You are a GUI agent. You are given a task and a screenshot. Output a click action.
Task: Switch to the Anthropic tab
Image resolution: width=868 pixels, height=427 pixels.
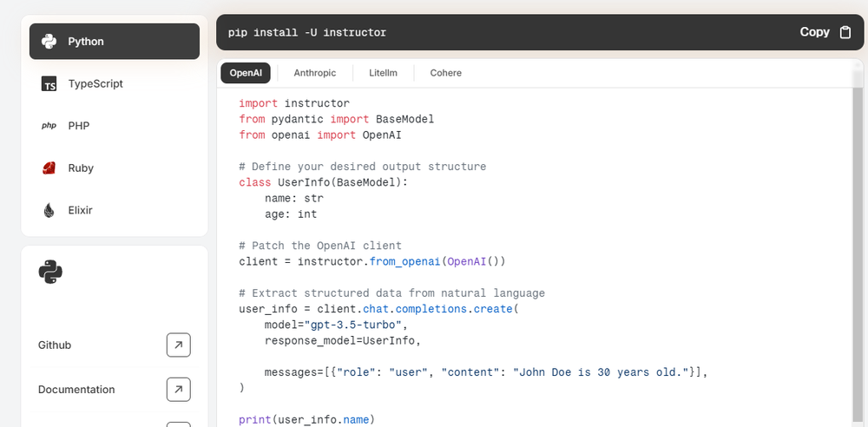point(315,73)
